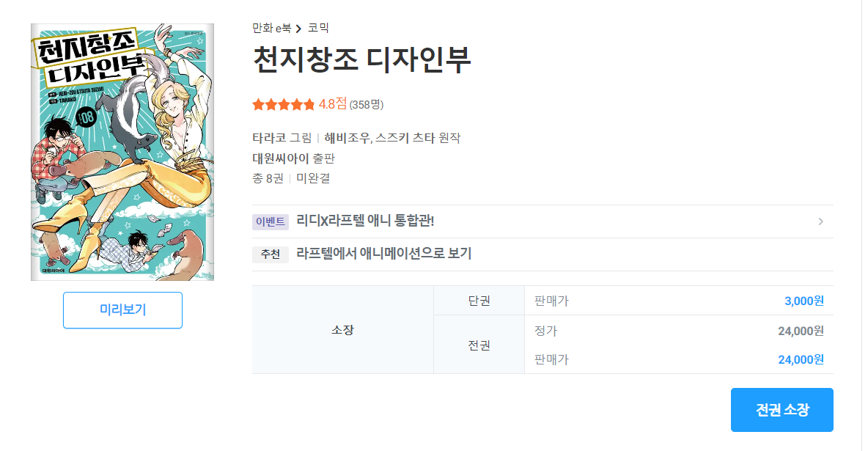
Task: Click the 이벤트 badge label
Action: 271,221
